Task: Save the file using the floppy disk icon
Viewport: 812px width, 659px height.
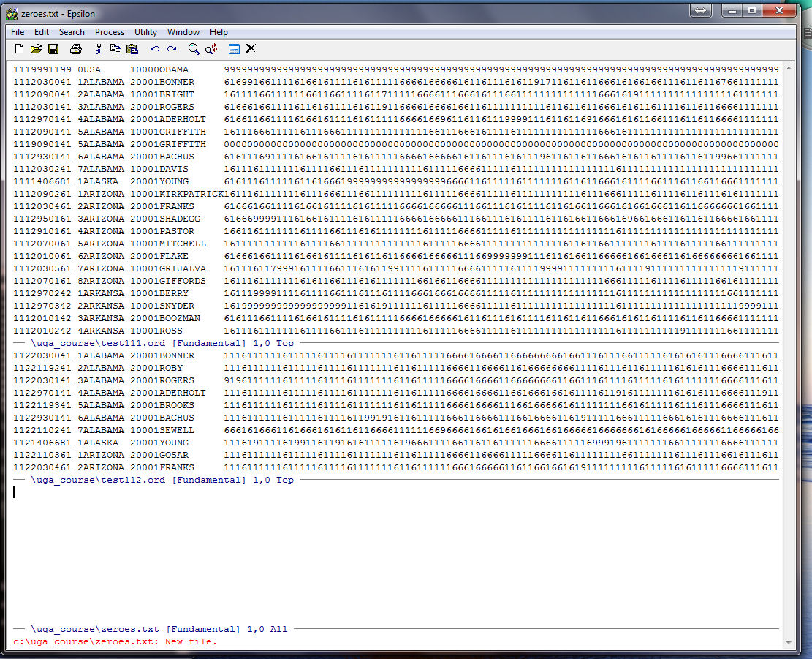Action: (x=53, y=49)
